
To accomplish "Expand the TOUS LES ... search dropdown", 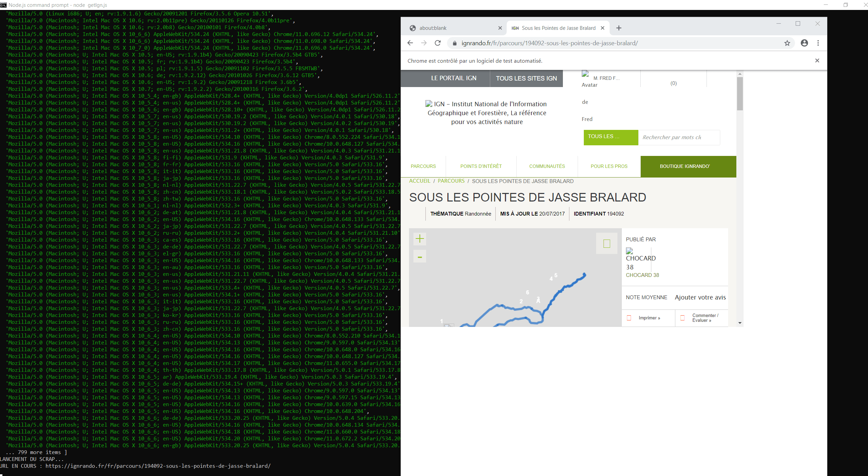I will point(611,137).
